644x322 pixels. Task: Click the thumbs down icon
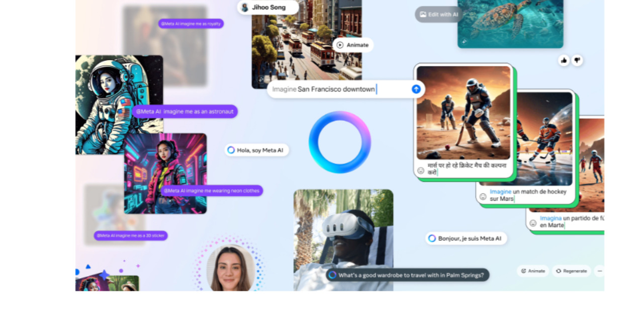[577, 60]
